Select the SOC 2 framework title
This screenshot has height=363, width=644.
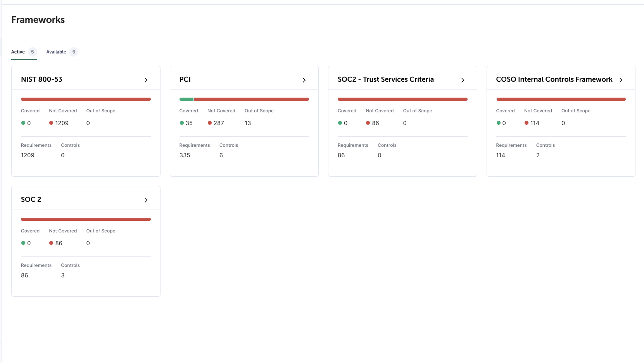pos(31,200)
